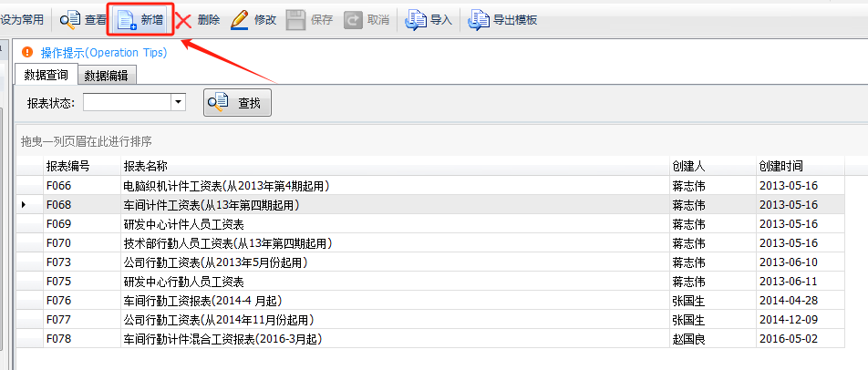Image resolution: width=868 pixels, height=370 pixels.
Task: Switch to the 数据编辑 tab
Action: pos(107,76)
